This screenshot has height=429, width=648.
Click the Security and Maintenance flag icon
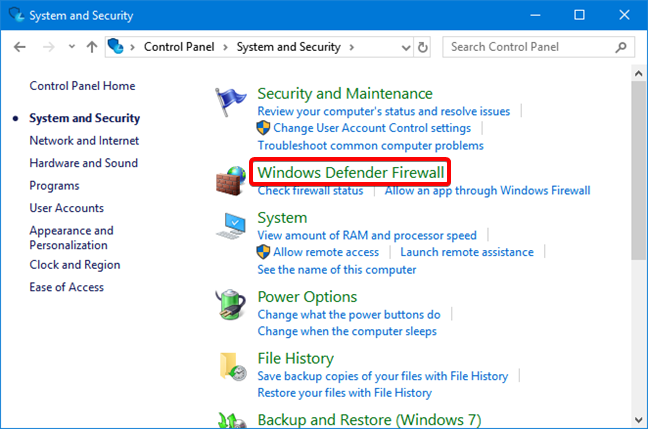point(231,102)
